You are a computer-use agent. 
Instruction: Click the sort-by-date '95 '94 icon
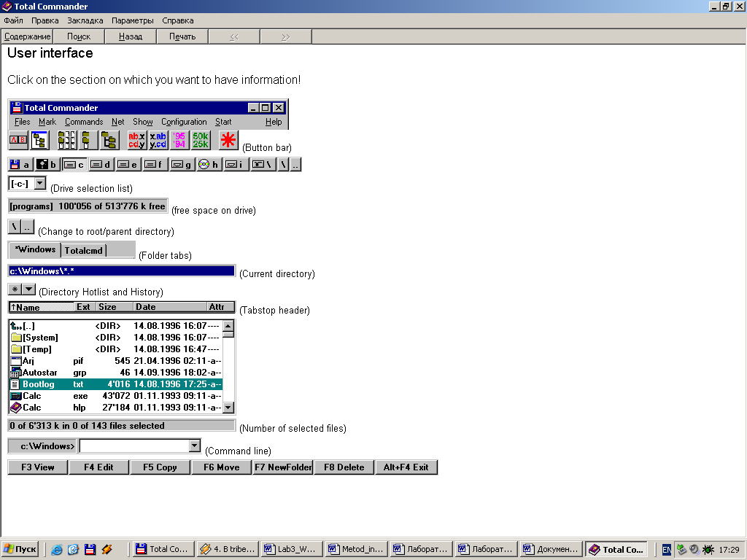(179, 141)
